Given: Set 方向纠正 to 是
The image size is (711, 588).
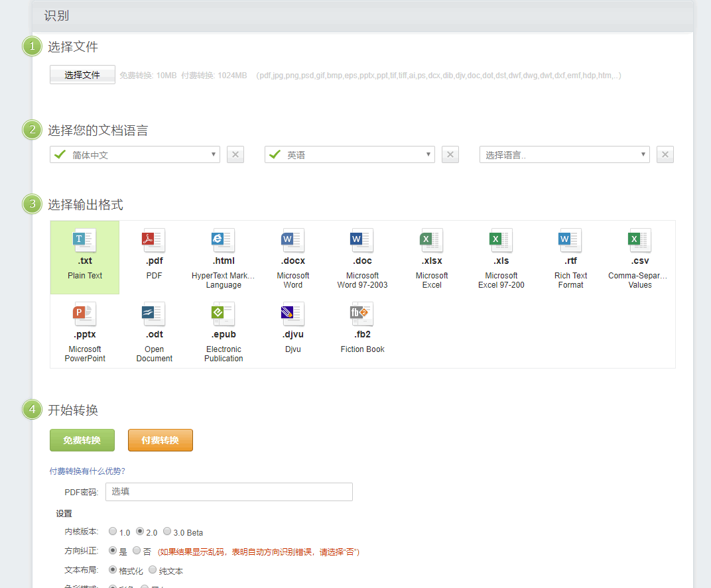Looking at the screenshot, I should 113,551.
